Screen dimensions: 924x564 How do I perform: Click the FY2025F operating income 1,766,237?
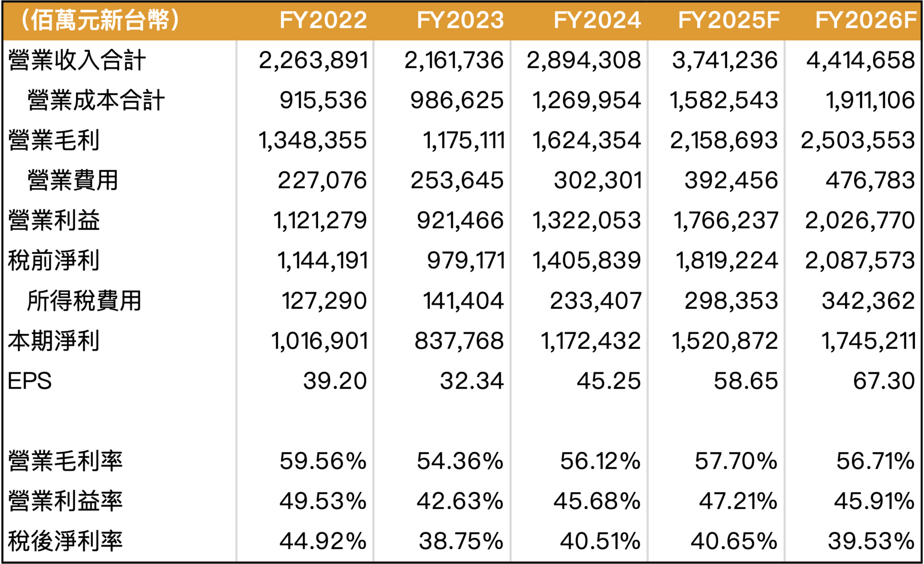click(726, 221)
